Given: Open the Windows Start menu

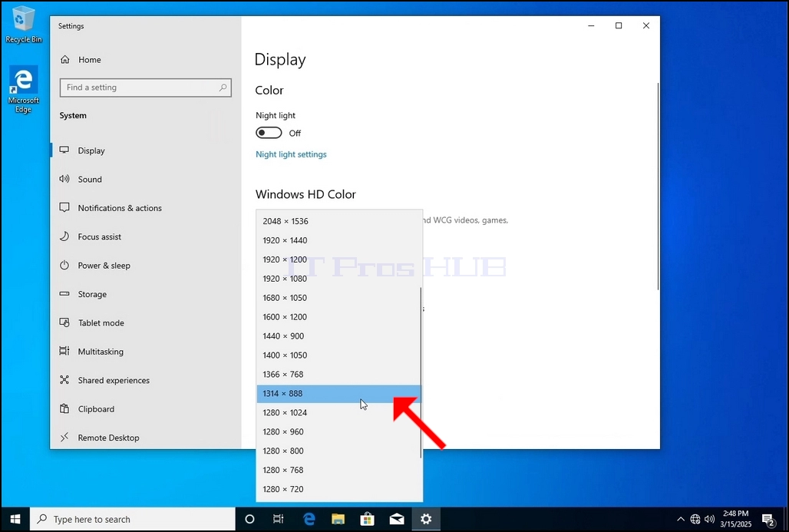Looking at the screenshot, I should (x=15, y=519).
